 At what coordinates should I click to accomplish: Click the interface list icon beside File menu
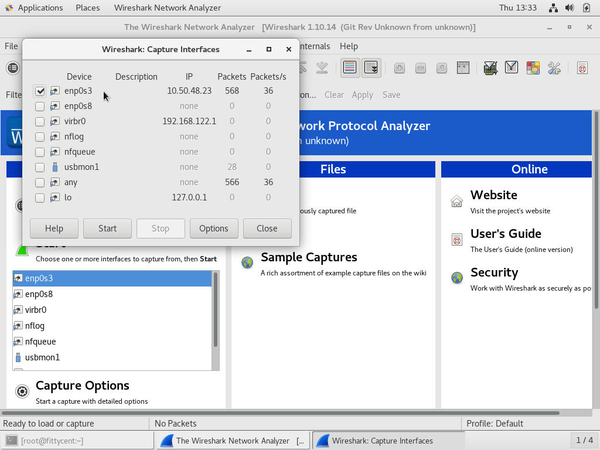(13, 68)
